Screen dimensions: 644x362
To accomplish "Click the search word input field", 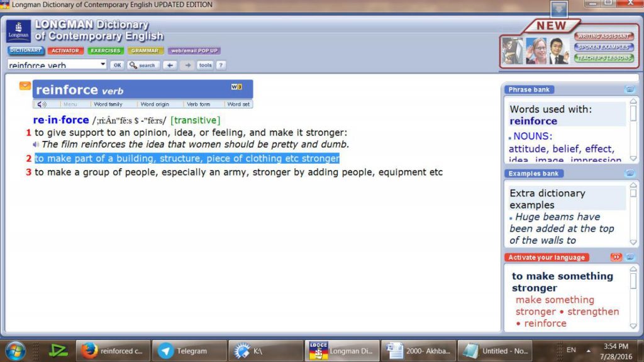I will (x=53, y=65).
